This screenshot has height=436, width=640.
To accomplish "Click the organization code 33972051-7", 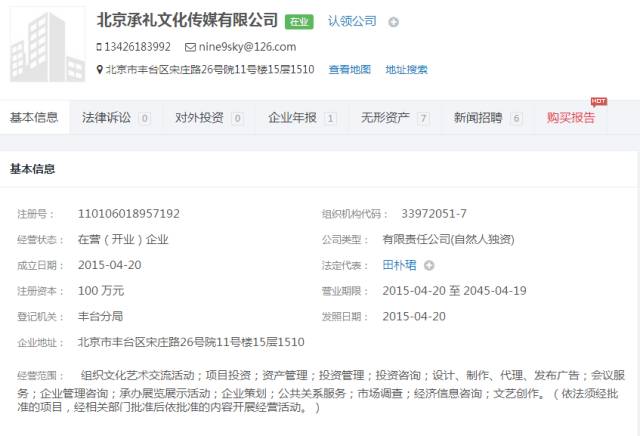I will (434, 214).
